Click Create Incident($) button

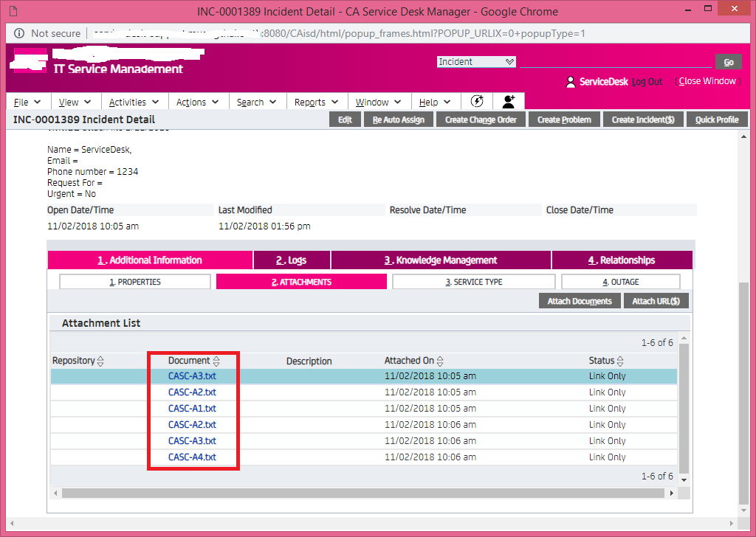(x=643, y=119)
